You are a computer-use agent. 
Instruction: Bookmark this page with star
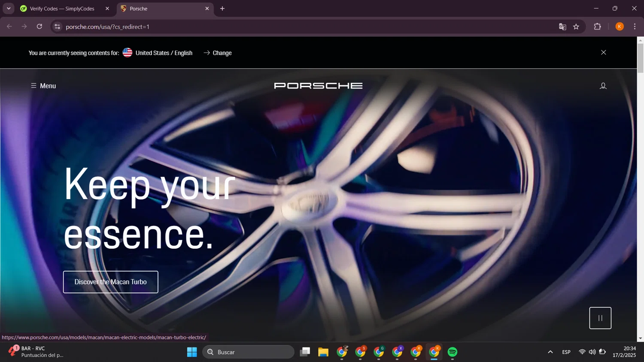[x=576, y=27]
